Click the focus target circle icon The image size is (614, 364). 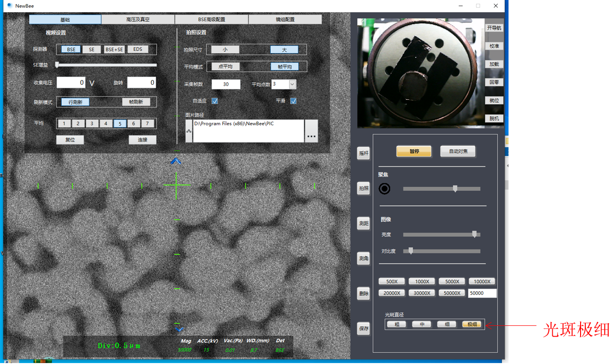coord(385,189)
